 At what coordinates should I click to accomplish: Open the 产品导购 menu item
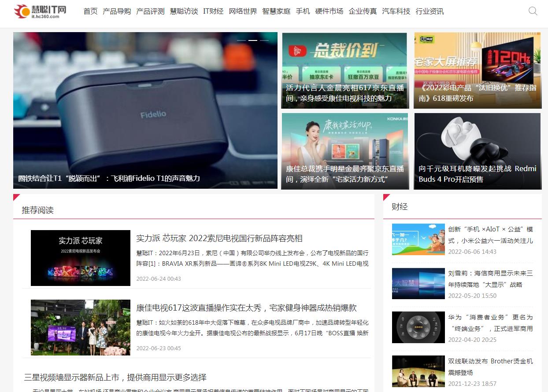point(117,11)
